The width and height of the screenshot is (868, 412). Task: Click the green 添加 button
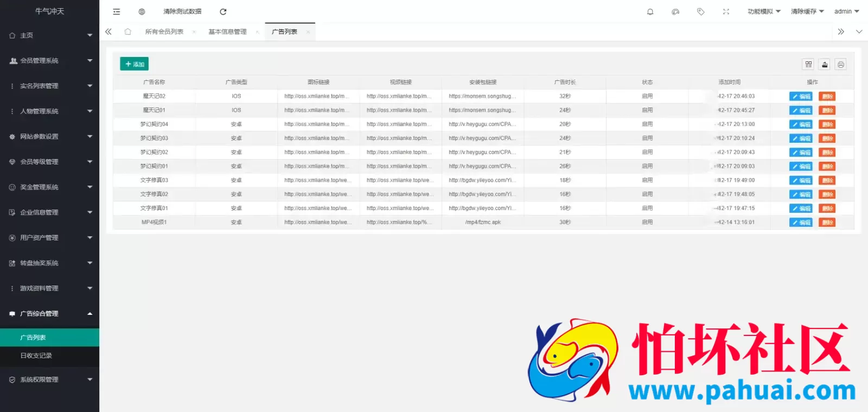pos(134,64)
